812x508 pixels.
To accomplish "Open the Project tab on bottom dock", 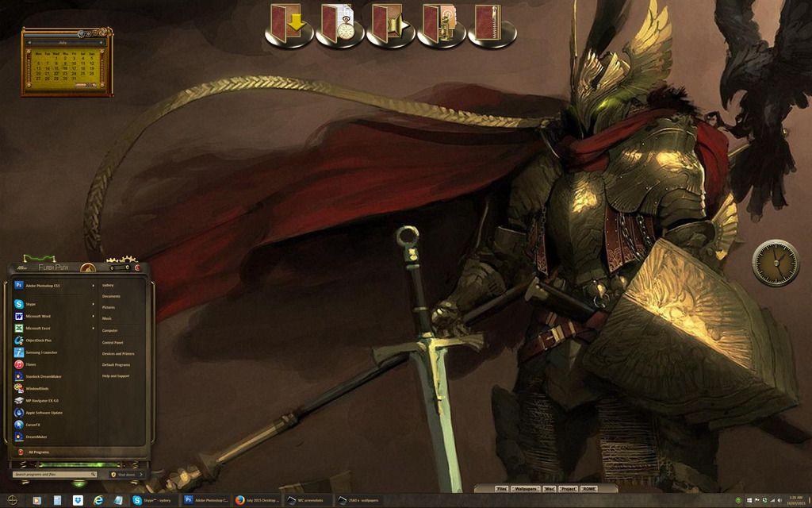I will pyautogui.click(x=568, y=489).
